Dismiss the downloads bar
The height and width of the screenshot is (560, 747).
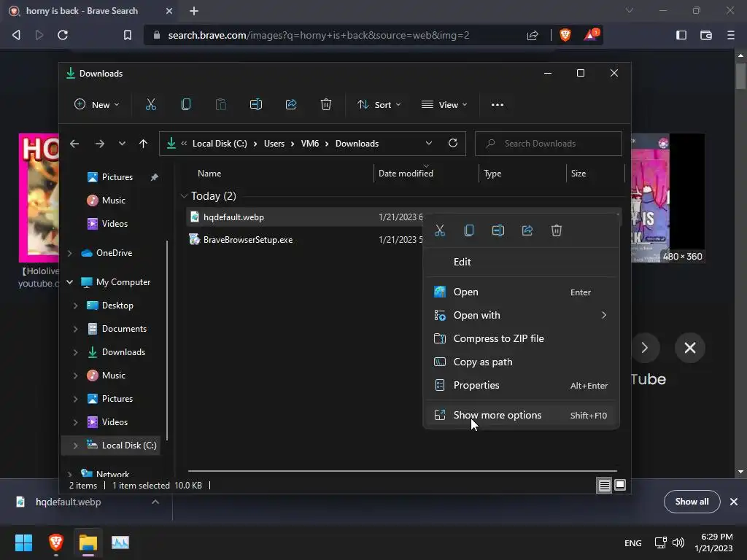coord(734,502)
